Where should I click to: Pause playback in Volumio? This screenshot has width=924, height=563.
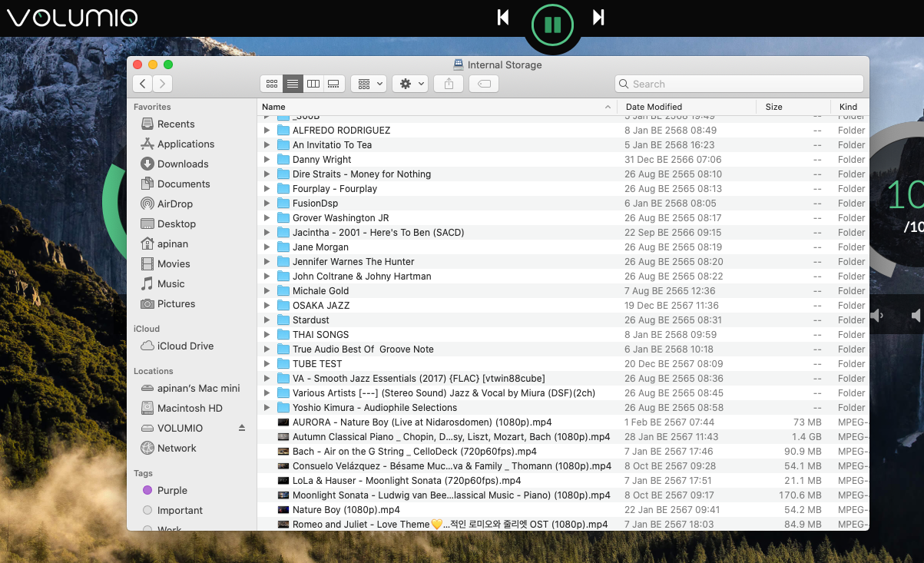coord(552,25)
